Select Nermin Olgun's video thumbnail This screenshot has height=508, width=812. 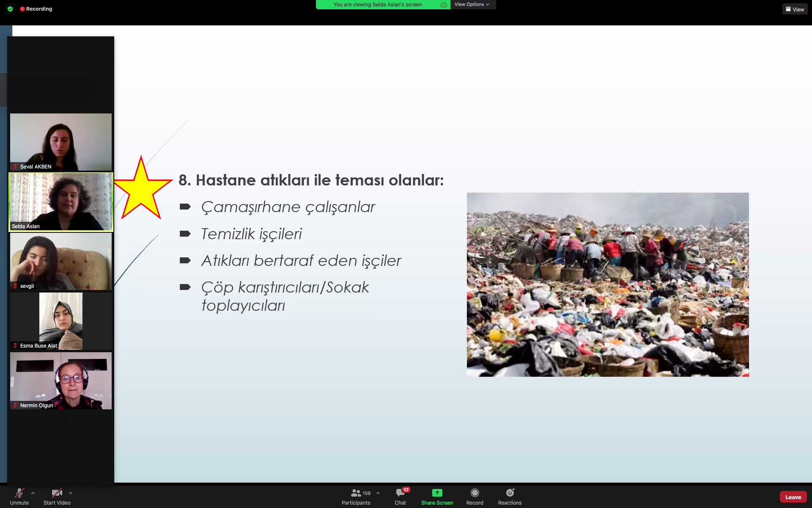click(61, 381)
